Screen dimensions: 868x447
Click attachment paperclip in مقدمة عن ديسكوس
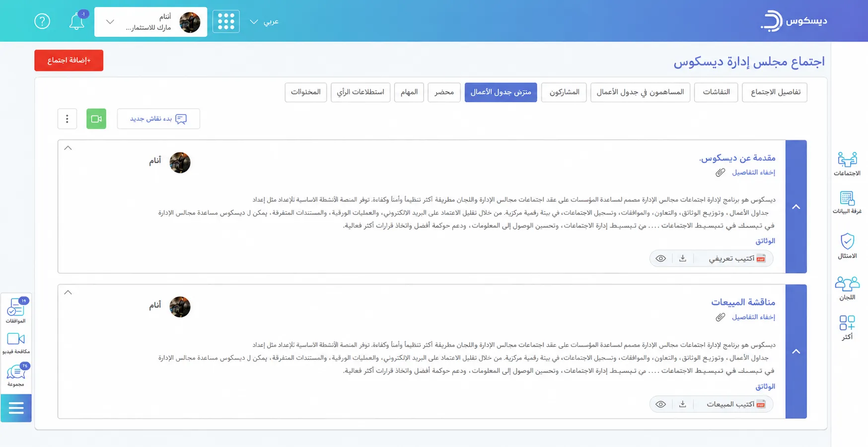pos(720,173)
